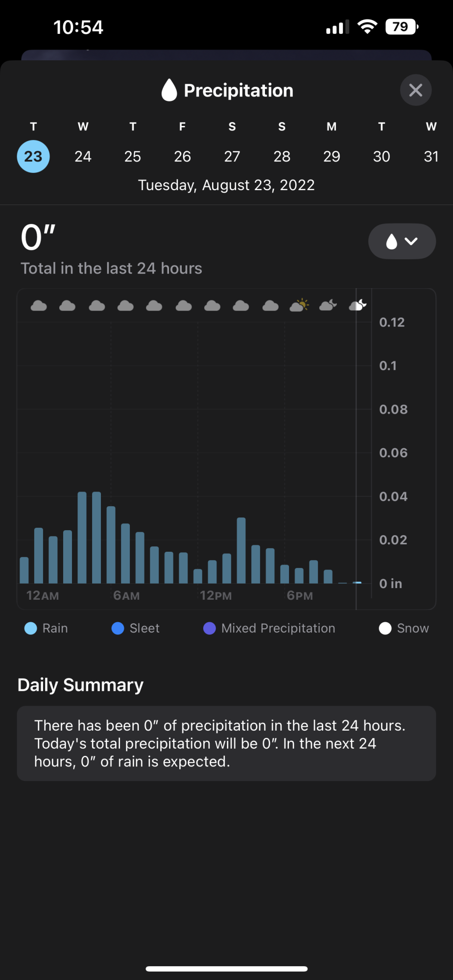Tap the cellular signal bars icon
The image size is (453, 980).
click(338, 27)
